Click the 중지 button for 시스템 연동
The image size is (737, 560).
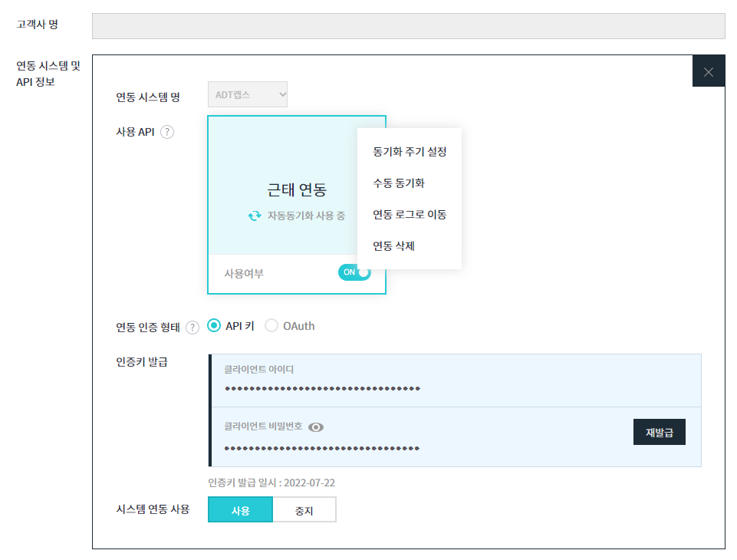click(304, 510)
